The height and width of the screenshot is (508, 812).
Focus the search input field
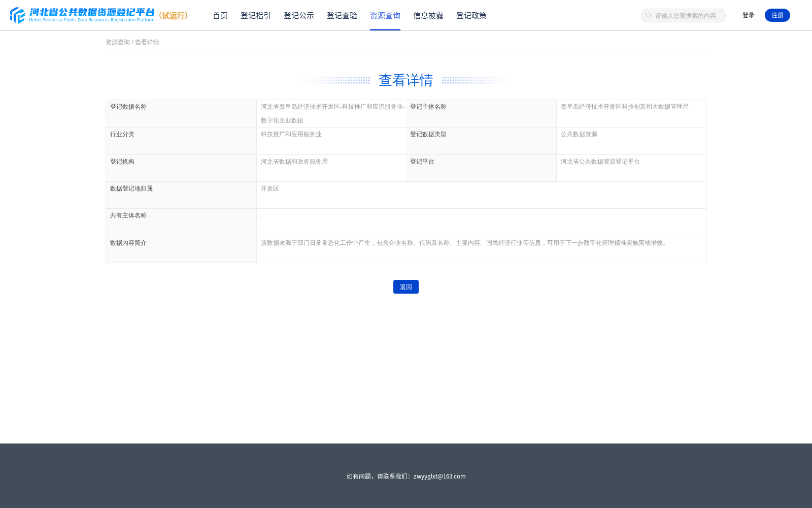pos(683,16)
